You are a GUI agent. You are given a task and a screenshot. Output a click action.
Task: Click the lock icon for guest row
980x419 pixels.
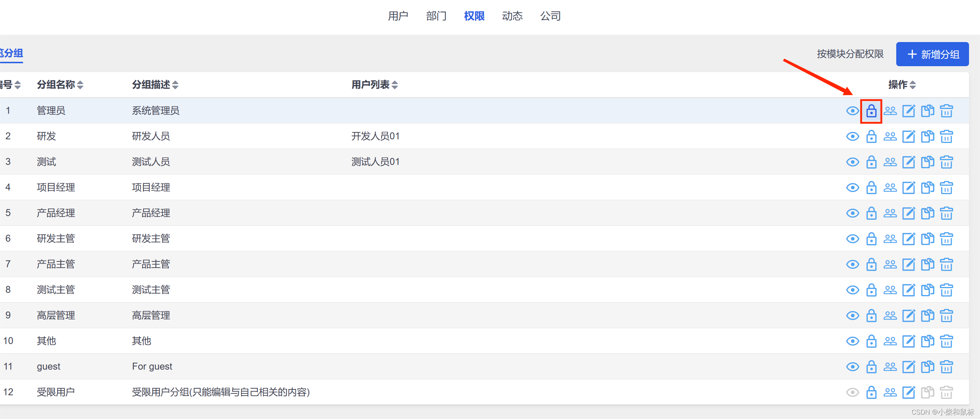(871, 366)
